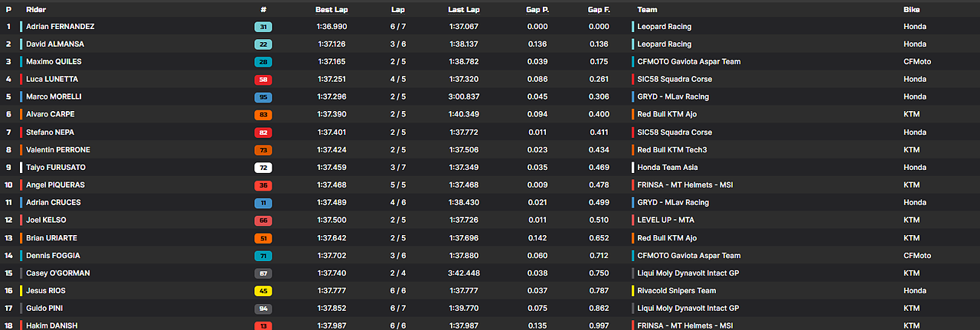980x330 pixels.
Task: Click red number badge 13
Action: point(263,325)
